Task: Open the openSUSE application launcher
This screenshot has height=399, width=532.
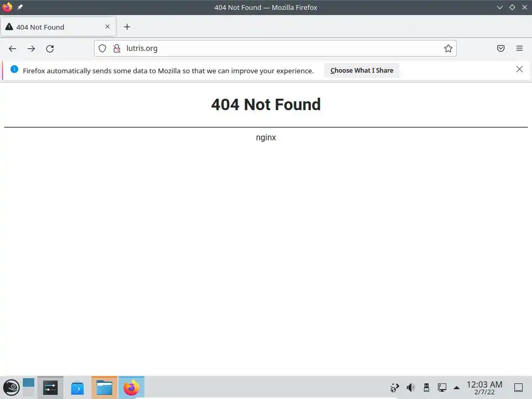Action: pos(11,388)
